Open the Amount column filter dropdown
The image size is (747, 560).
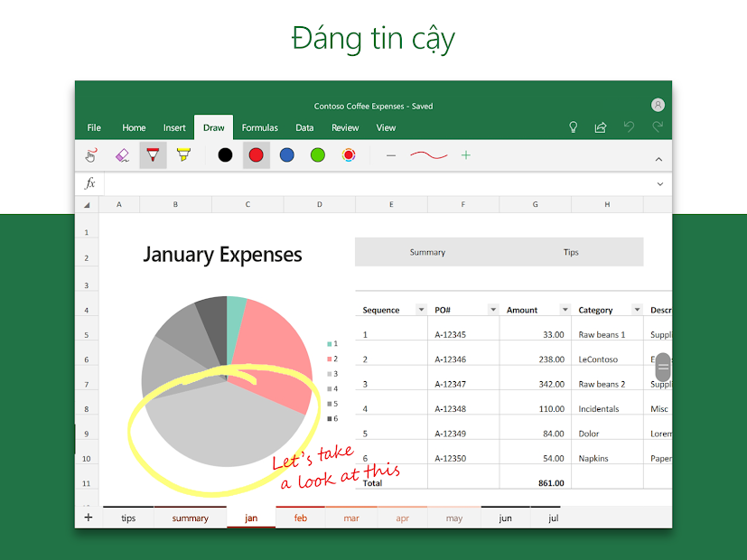(565, 310)
